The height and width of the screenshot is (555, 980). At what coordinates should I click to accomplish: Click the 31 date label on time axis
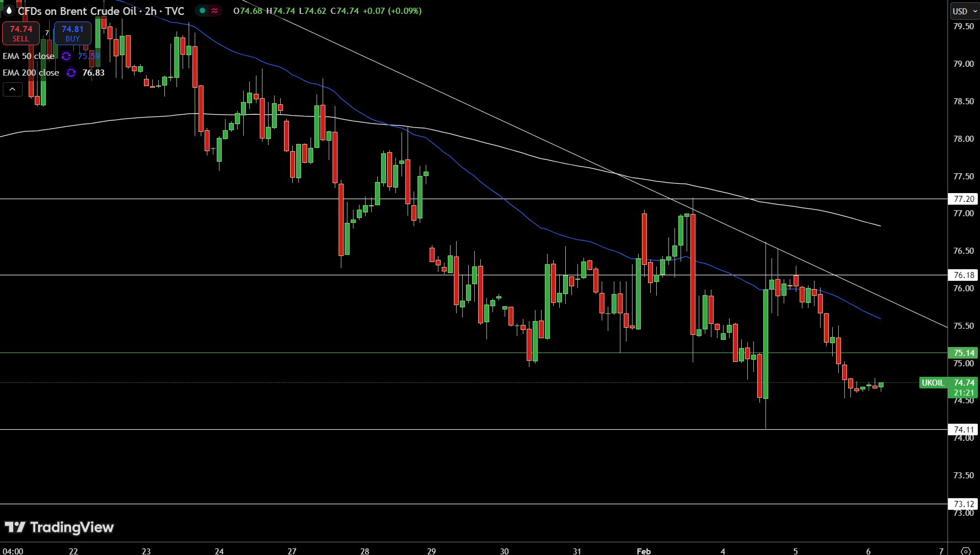tap(577, 551)
